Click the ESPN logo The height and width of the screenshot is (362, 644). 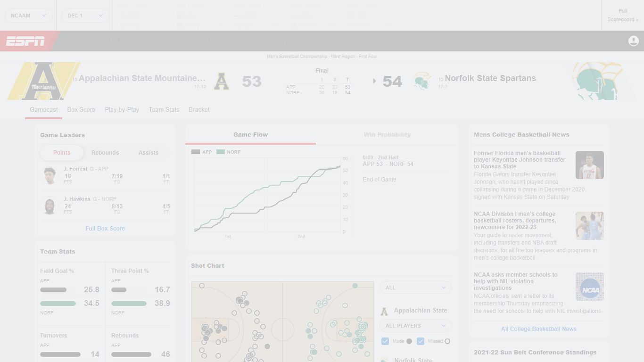[x=25, y=41]
